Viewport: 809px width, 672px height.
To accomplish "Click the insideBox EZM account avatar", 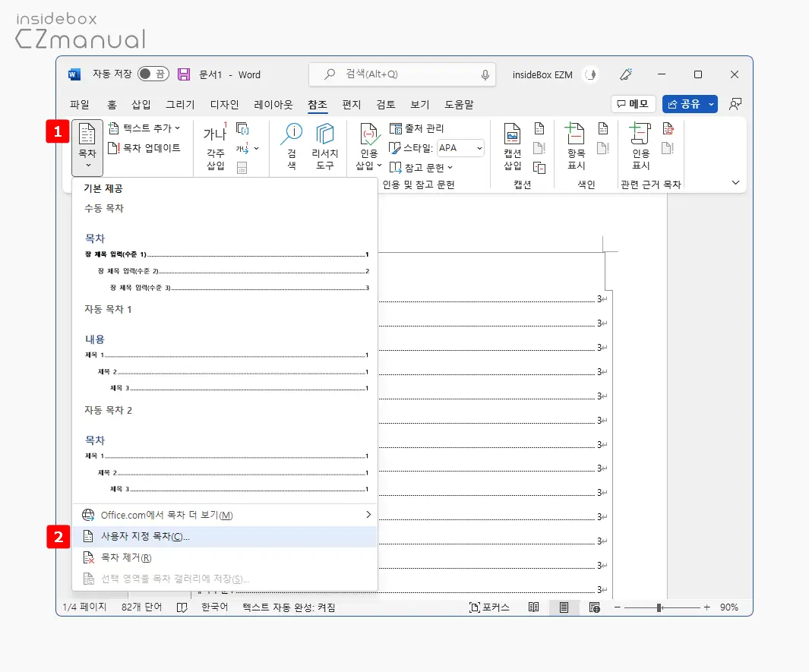I will pyautogui.click(x=590, y=74).
